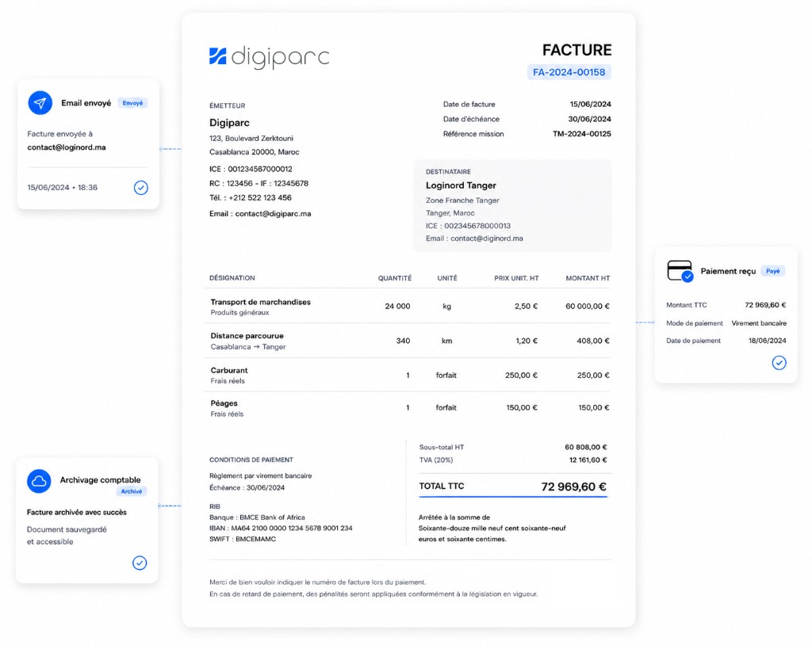Select the Carburant row label
Image resolution: width=812 pixels, height=649 pixels.
[229, 370]
